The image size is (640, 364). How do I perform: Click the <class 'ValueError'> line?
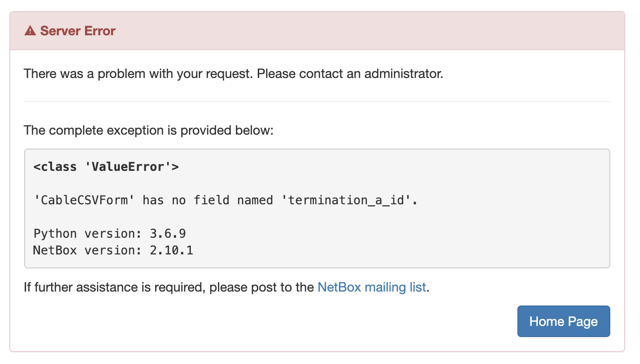106,167
